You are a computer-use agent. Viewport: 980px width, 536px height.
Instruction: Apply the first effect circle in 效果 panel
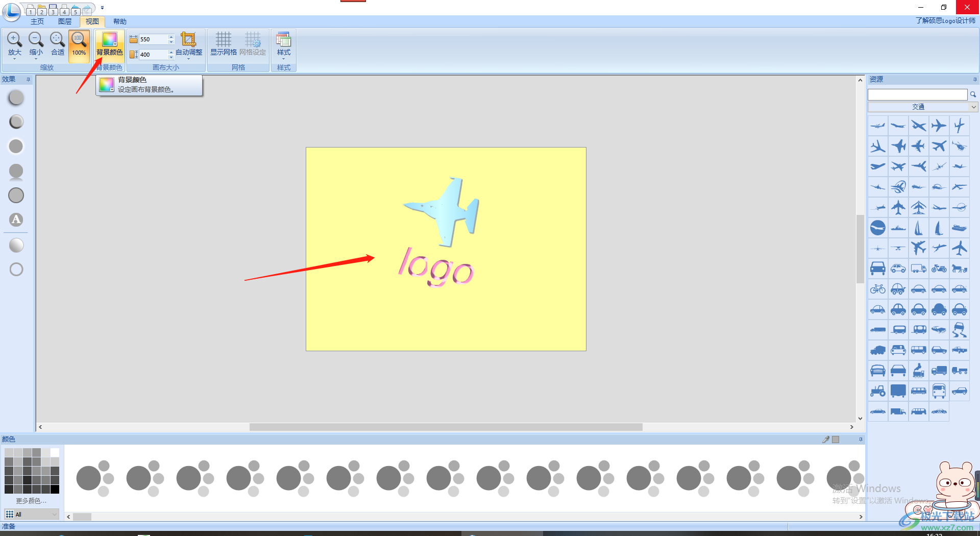16,98
